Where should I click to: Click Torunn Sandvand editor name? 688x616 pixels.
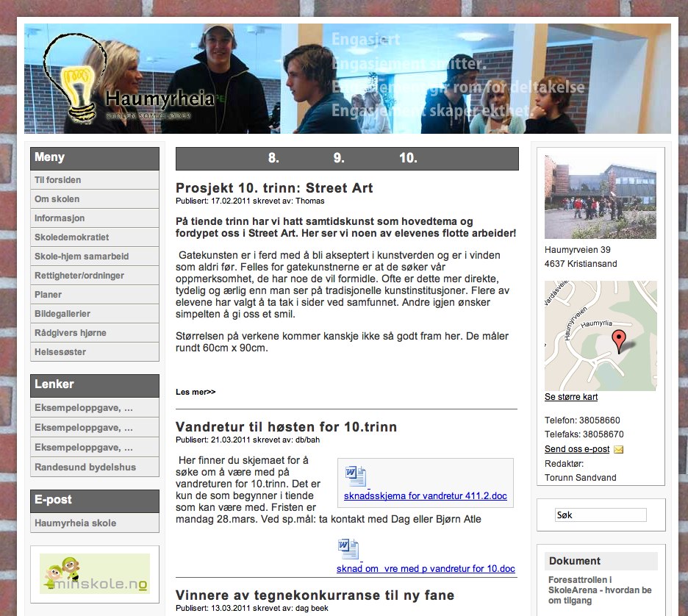(x=580, y=477)
